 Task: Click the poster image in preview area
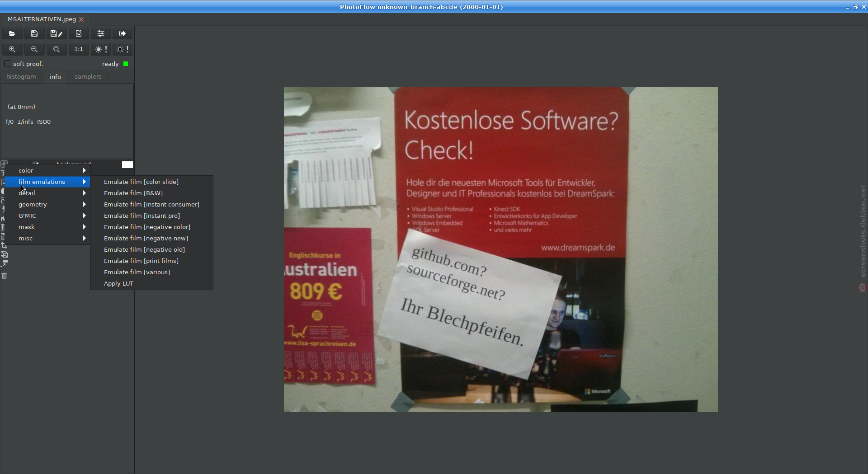[500, 249]
